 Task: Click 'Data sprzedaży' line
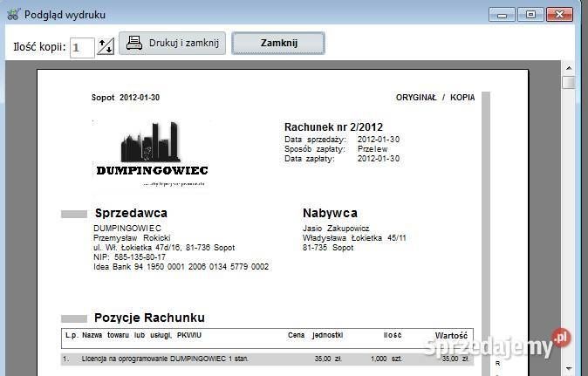342,140
